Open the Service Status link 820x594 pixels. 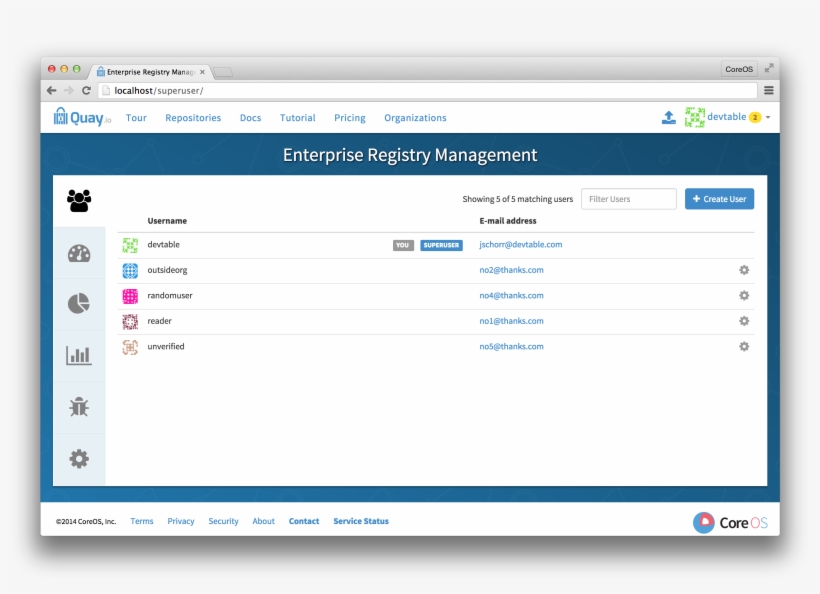coord(360,521)
